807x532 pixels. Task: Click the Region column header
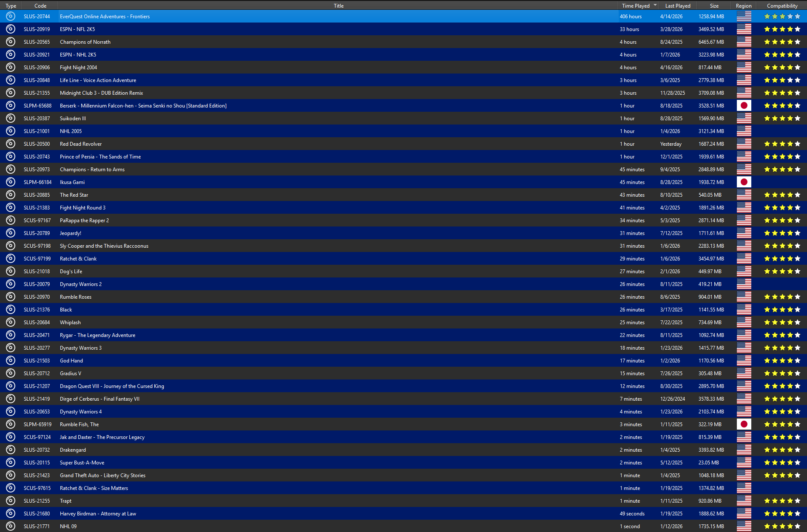coord(744,6)
